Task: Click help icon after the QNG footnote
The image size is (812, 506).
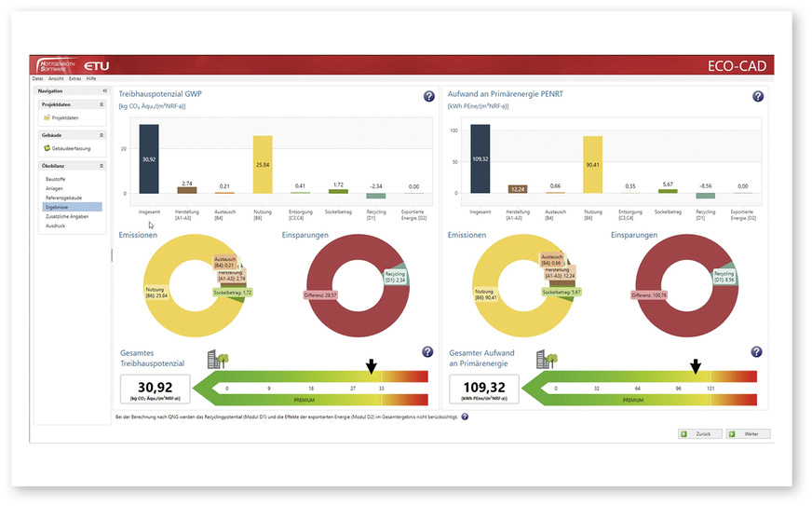Action: pos(465,417)
